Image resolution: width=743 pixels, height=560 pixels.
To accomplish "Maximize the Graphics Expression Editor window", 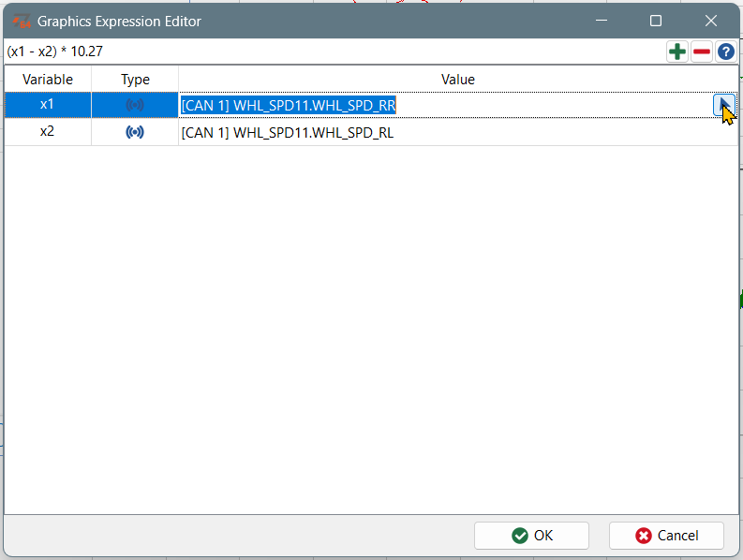I will pos(656,21).
